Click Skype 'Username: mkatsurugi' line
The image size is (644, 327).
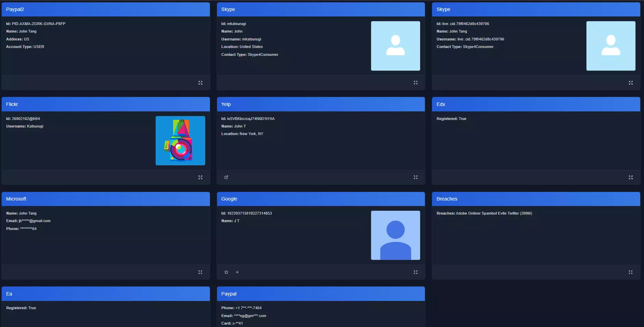241,39
